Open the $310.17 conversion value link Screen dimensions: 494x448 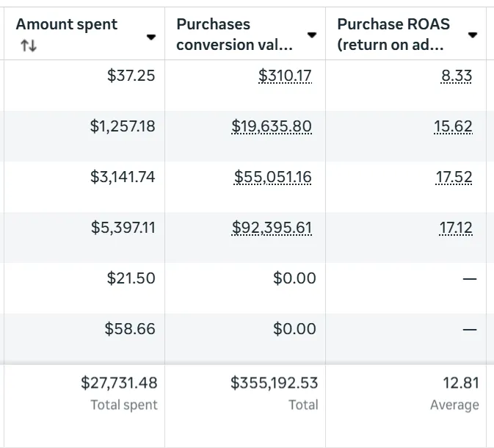point(285,76)
